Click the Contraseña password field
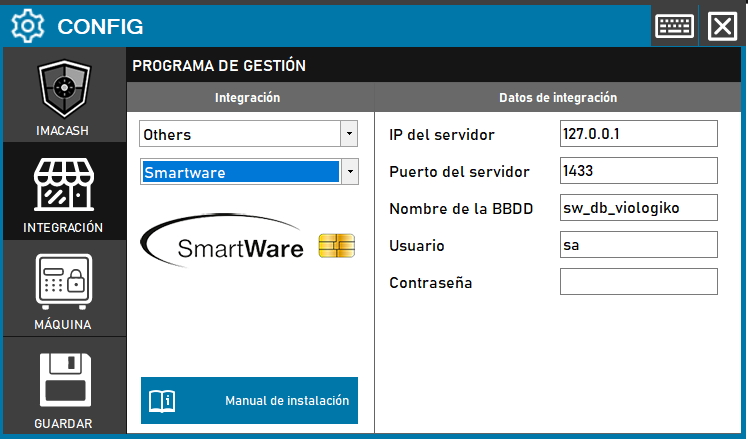Screen dimensions: 748x439 (638, 282)
